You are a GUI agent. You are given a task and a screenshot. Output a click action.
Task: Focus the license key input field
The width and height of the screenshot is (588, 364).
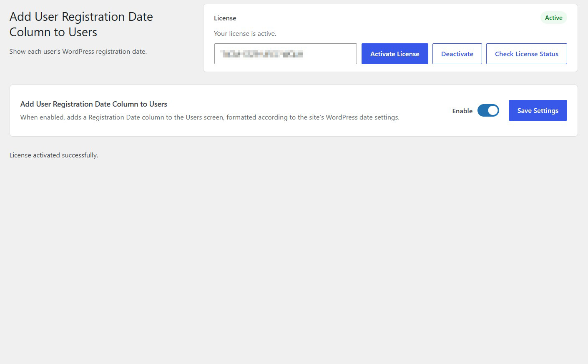(285, 54)
